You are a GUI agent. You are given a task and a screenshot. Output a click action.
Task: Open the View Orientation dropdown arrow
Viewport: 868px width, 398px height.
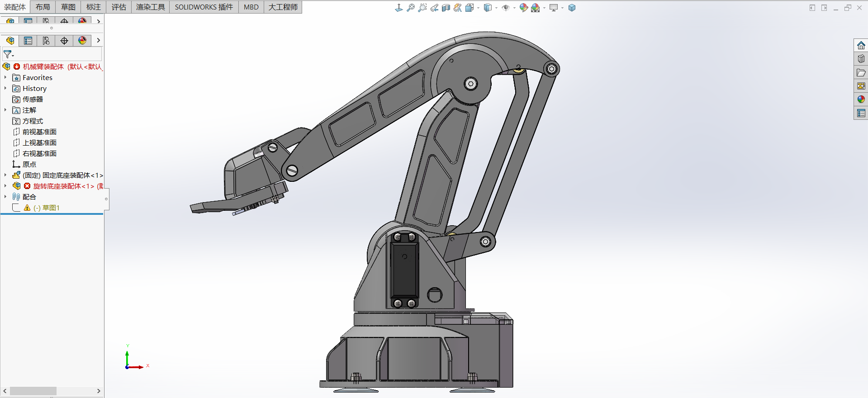(478, 8)
